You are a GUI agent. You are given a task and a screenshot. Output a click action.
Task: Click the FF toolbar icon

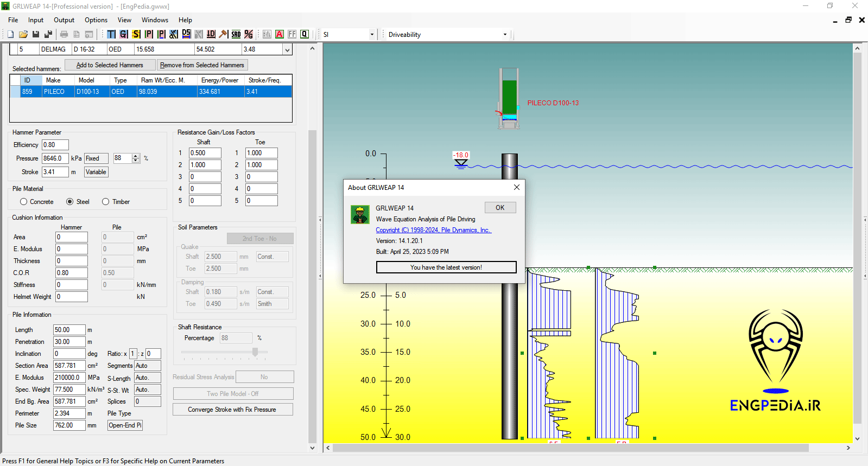pos(292,34)
